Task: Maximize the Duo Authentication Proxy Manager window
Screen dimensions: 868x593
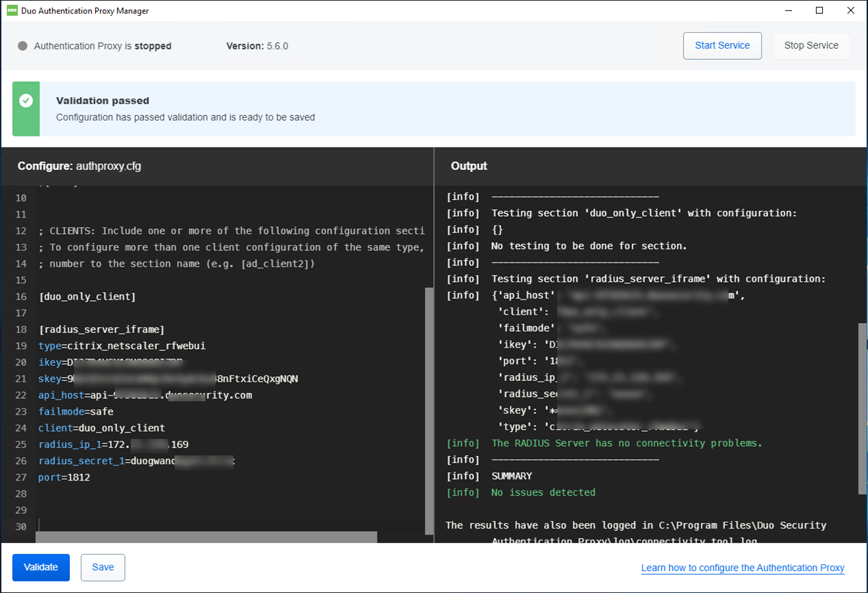Action: pos(820,11)
